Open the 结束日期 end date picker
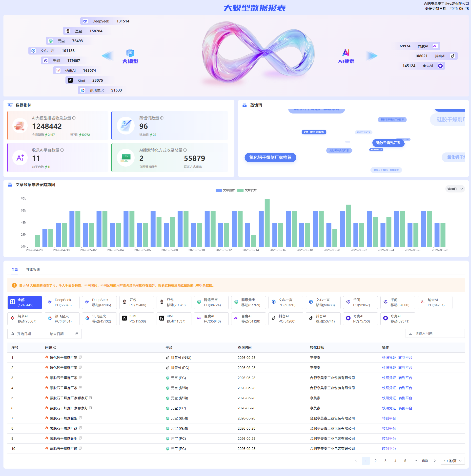 [57, 334]
